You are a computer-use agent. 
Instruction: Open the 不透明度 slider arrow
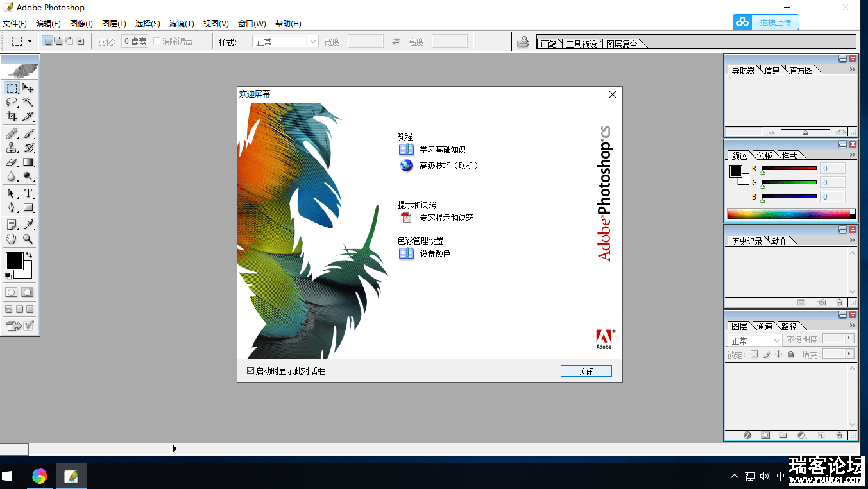point(850,338)
